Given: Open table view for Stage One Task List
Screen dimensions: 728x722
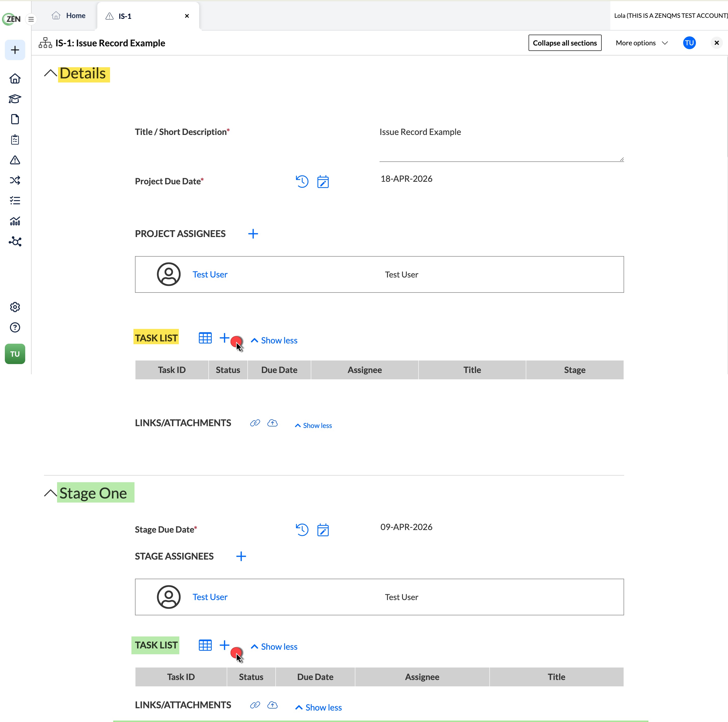Looking at the screenshot, I should pos(205,645).
